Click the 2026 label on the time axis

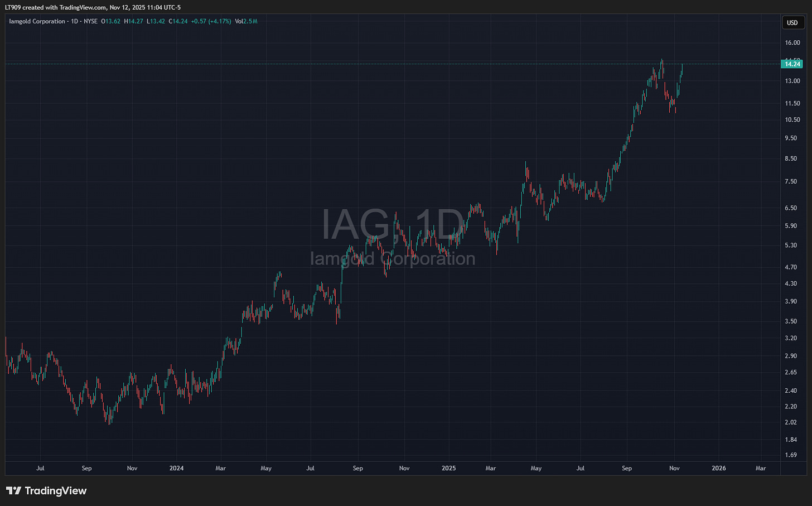[719, 468]
